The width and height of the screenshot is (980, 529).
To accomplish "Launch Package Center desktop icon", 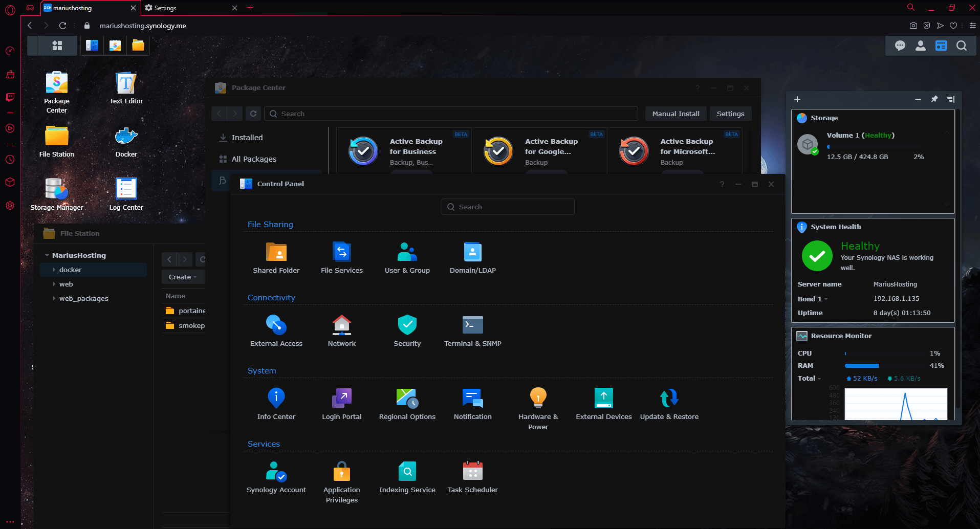I will [57, 93].
